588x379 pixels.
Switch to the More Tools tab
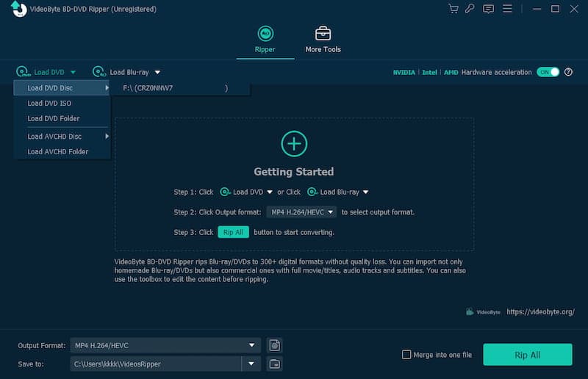323,40
